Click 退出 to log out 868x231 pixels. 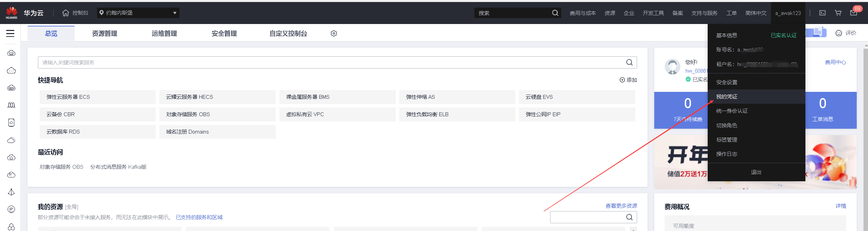pyautogui.click(x=756, y=172)
